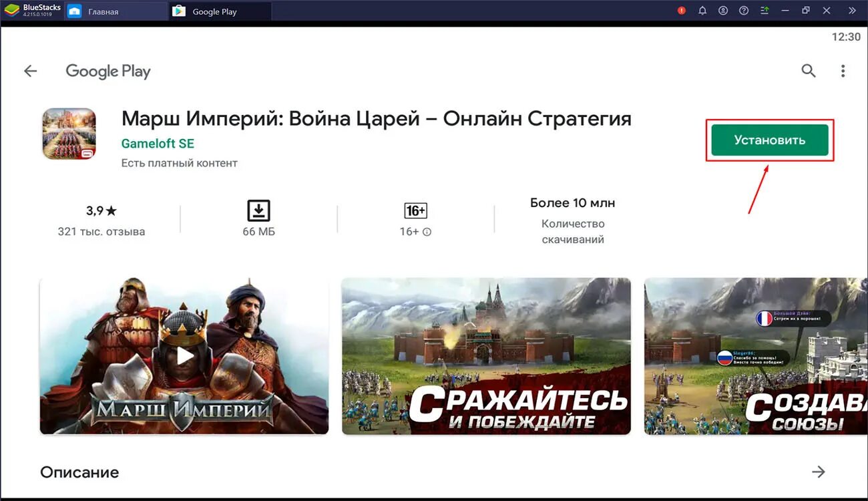Click the Установить install button
The height and width of the screenshot is (501, 868).
(770, 140)
